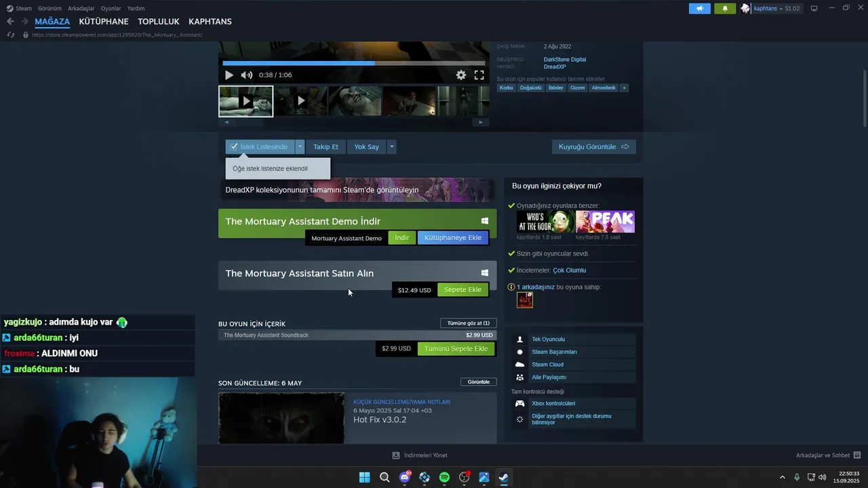Uncheck the İstek Listesinde wishlist button
Image resolution: width=868 pixels, height=488 pixels.
[x=260, y=146]
